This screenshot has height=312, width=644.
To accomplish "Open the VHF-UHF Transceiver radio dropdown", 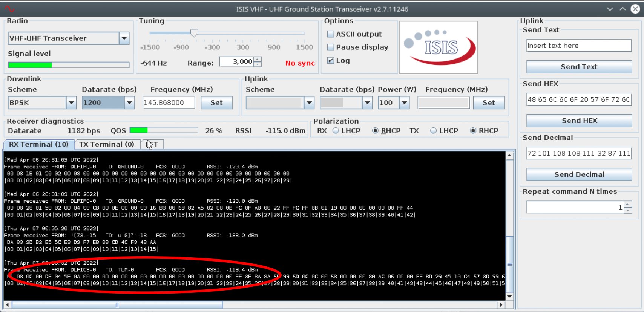I will pyautogui.click(x=124, y=38).
